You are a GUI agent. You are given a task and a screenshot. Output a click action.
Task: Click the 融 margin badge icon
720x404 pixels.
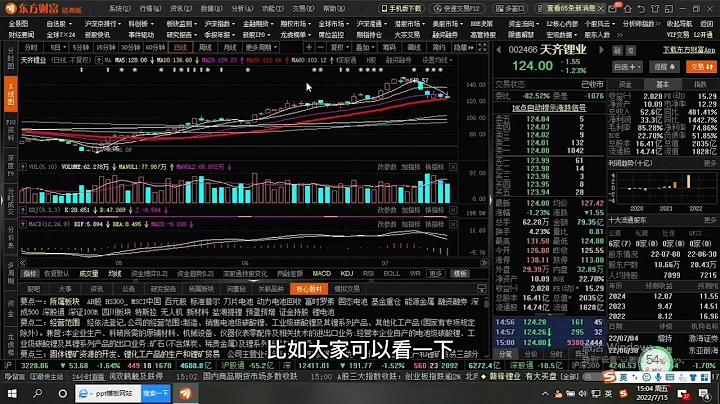(618, 50)
